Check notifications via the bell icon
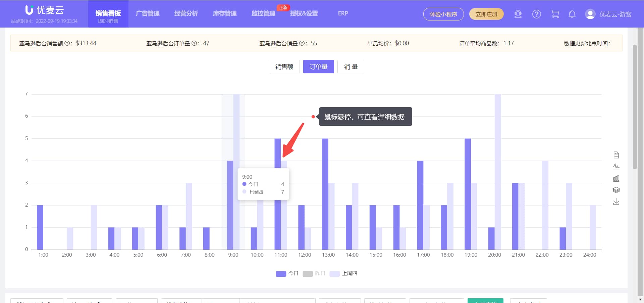Viewport: 644px width, 303px height. click(x=572, y=14)
